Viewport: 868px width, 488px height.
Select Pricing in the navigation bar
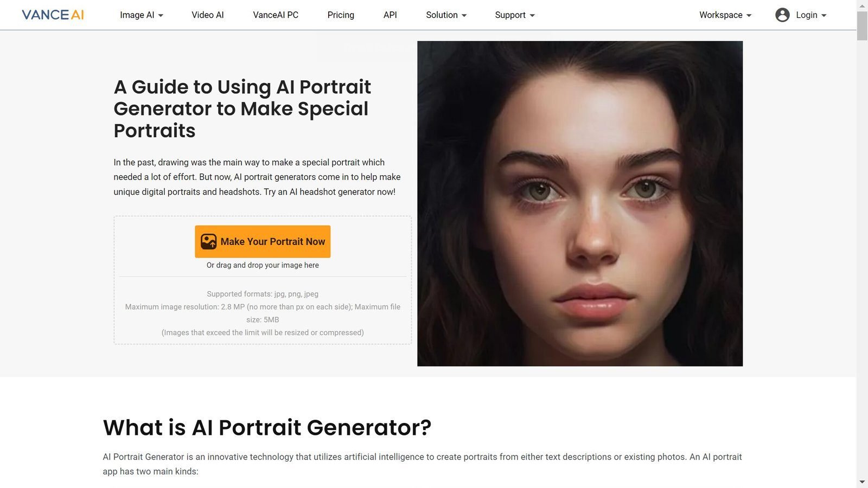pyautogui.click(x=341, y=15)
